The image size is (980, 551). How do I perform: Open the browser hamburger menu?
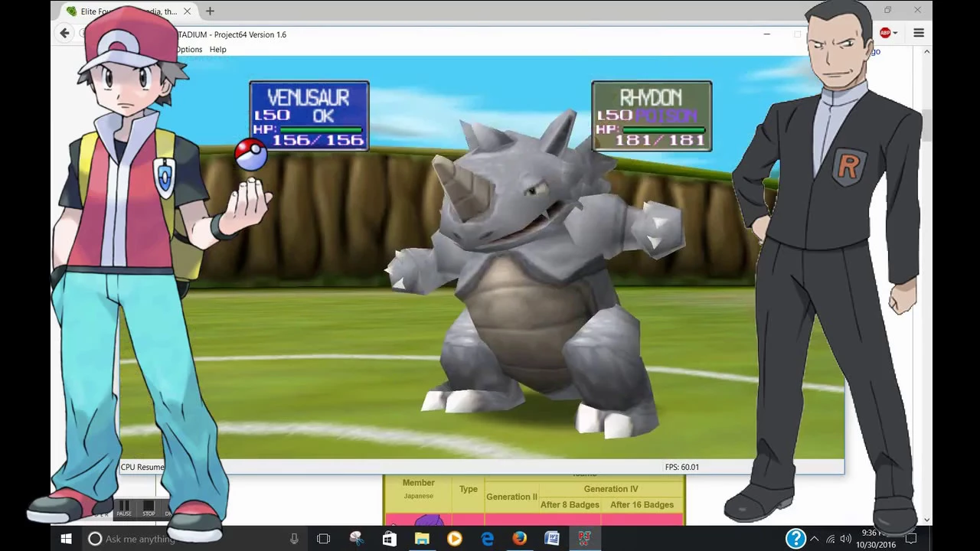[919, 33]
